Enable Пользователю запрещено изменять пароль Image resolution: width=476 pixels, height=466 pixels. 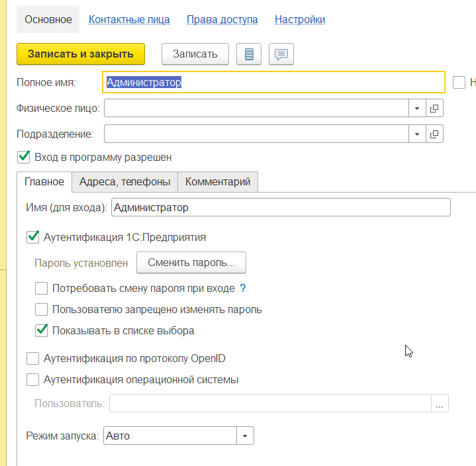pyautogui.click(x=41, y=310)
